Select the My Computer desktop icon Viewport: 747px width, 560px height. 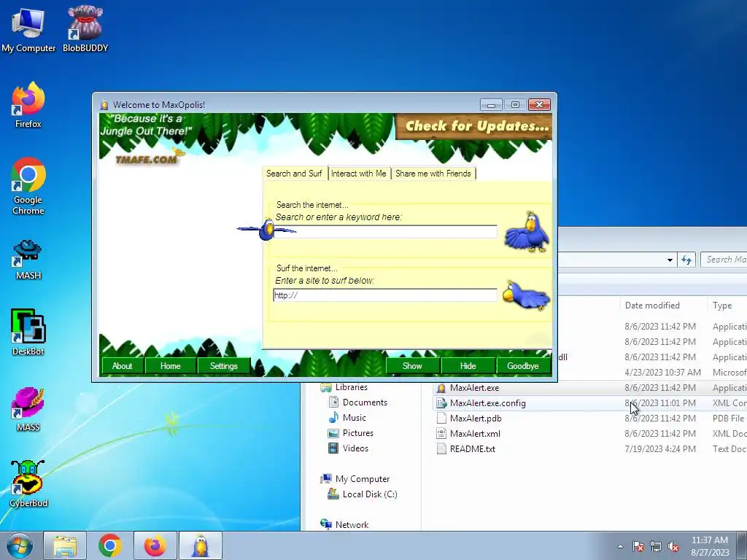[x=28, y=29]
